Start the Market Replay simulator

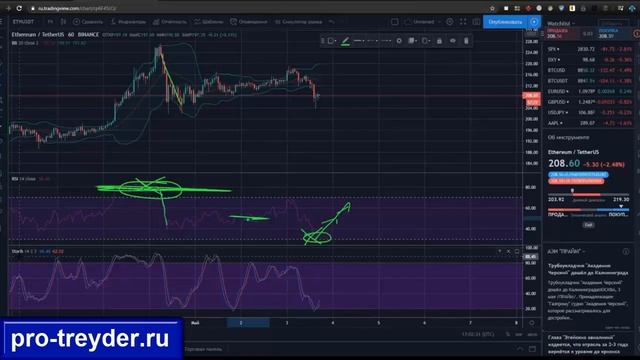coord(298,22)
